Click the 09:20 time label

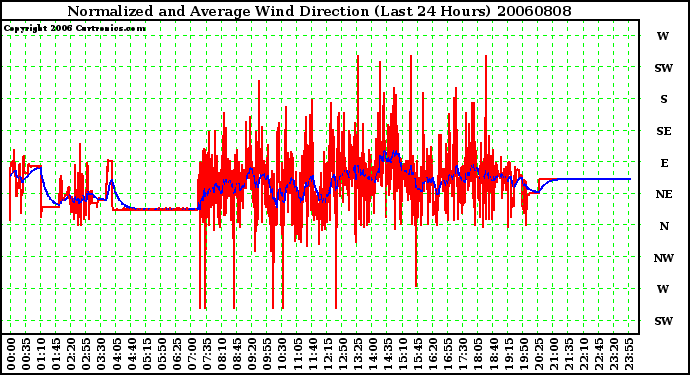(x=252, y=354)
